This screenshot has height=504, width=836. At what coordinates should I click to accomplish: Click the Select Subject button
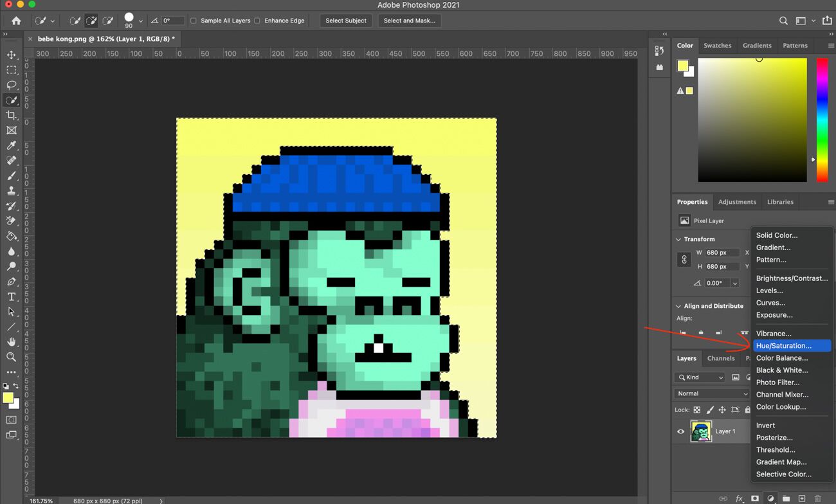(345, 21)
